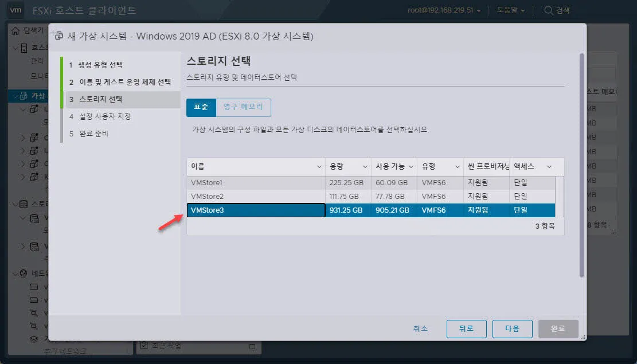Click the 다음 (Next) button
Screen dimensions: 637x364
[512, 328]
